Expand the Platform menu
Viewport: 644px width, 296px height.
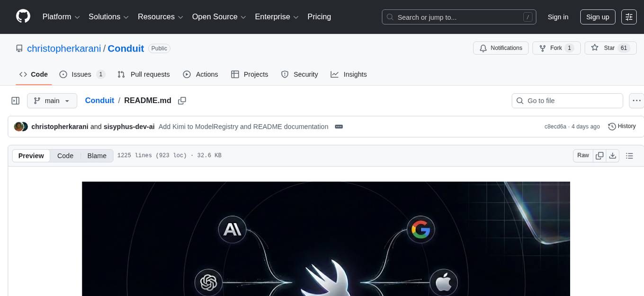(x=62, y=17)
